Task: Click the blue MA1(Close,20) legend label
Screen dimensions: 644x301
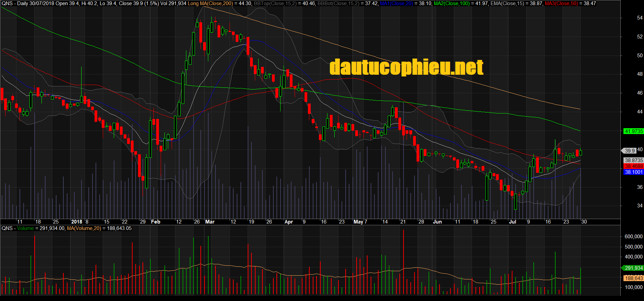Action: coord(396,3)
